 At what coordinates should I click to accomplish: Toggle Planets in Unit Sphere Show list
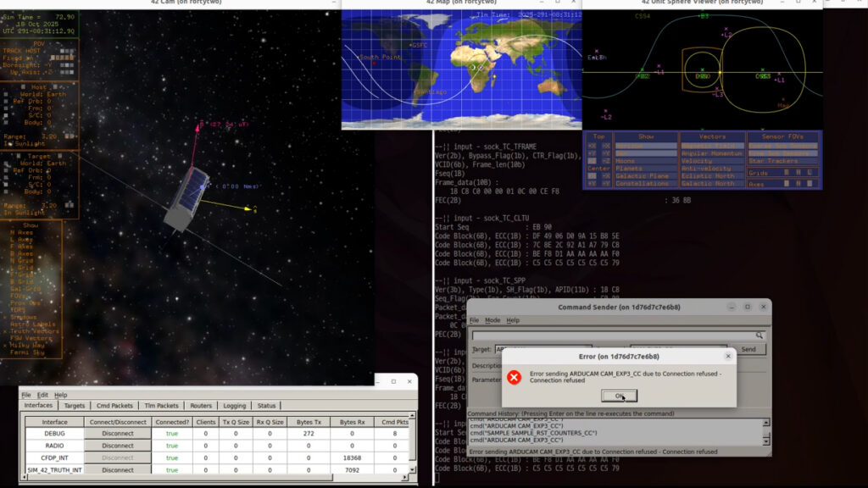(x=645, y=169)
